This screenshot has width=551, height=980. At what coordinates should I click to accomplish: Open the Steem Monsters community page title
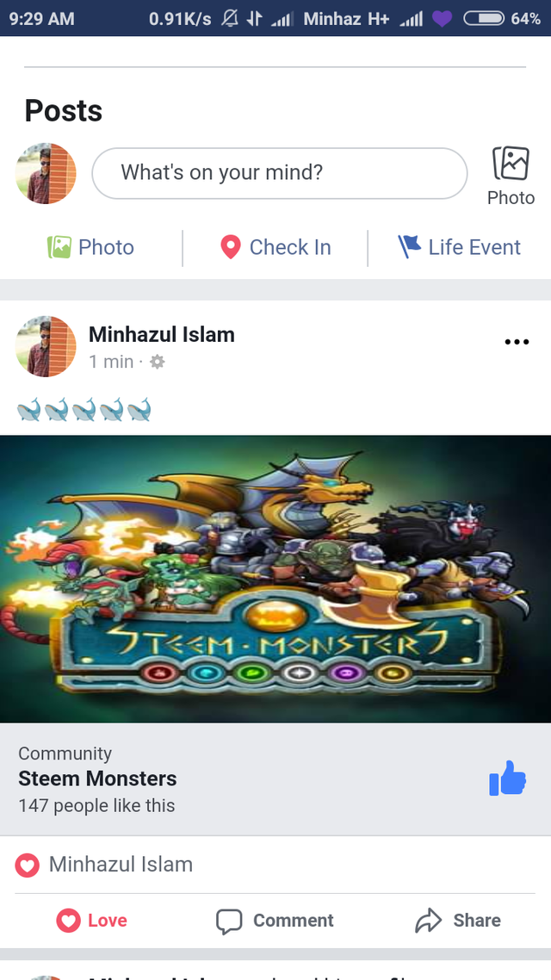tap(97, 778)
